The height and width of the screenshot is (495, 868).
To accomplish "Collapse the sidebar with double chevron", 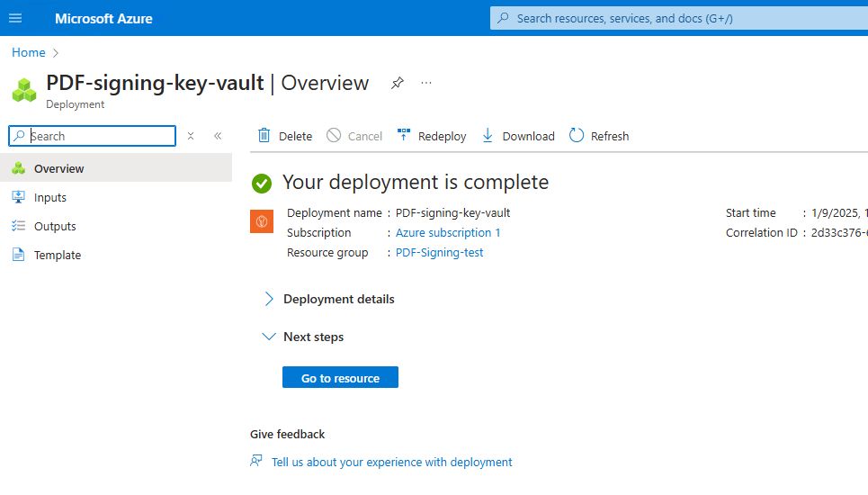I will coord(218,136).
